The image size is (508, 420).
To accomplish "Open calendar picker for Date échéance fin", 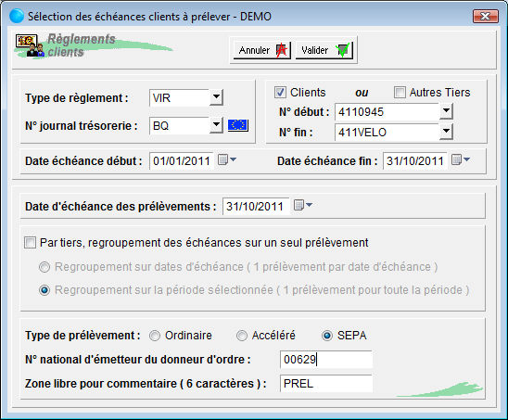I will 461,159.
